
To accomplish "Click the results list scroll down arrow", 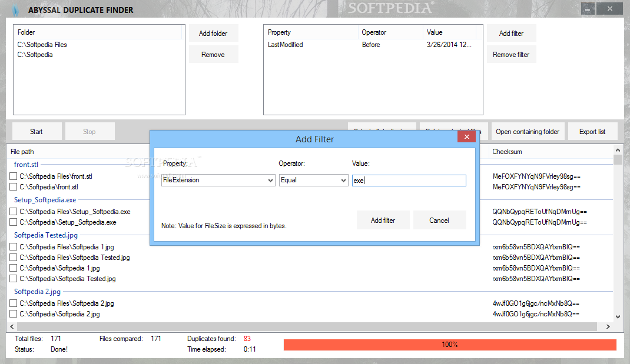I will pos(618,317).
